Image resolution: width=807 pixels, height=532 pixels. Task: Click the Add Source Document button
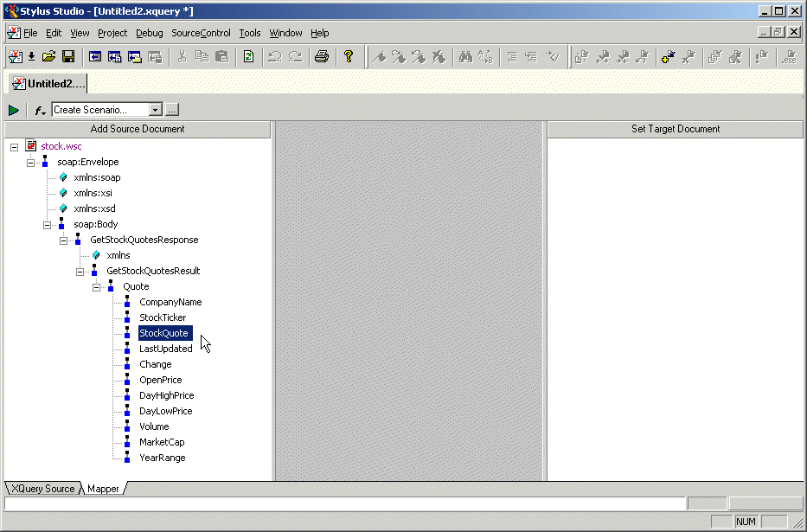138,129
